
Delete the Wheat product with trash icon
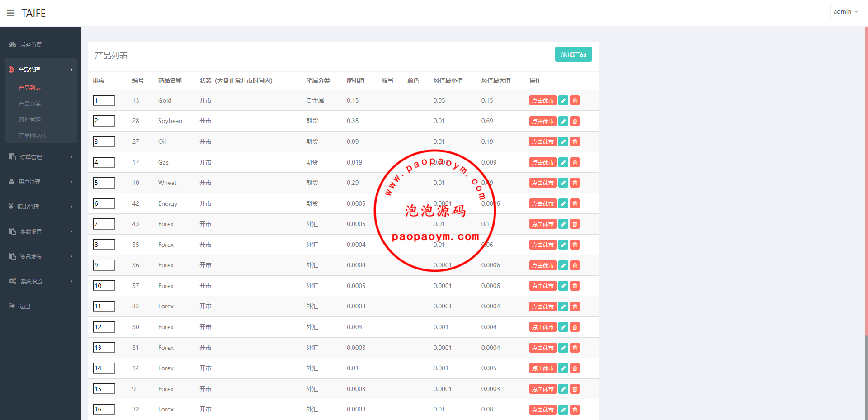[575, 183]
